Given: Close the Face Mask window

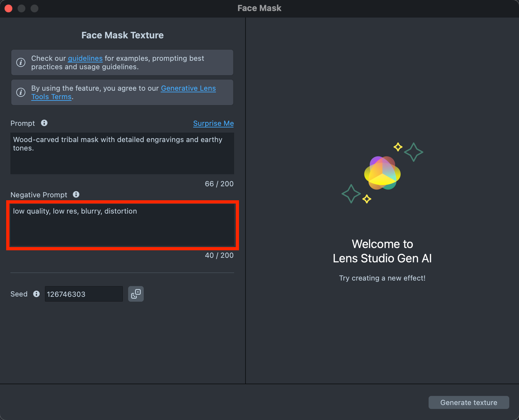Looking at the screenshot, I should point(9,8).
